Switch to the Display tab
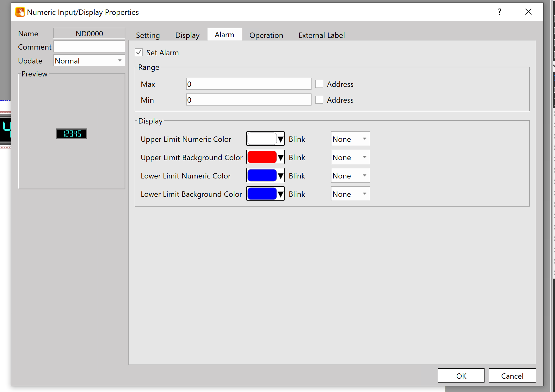 187,35
